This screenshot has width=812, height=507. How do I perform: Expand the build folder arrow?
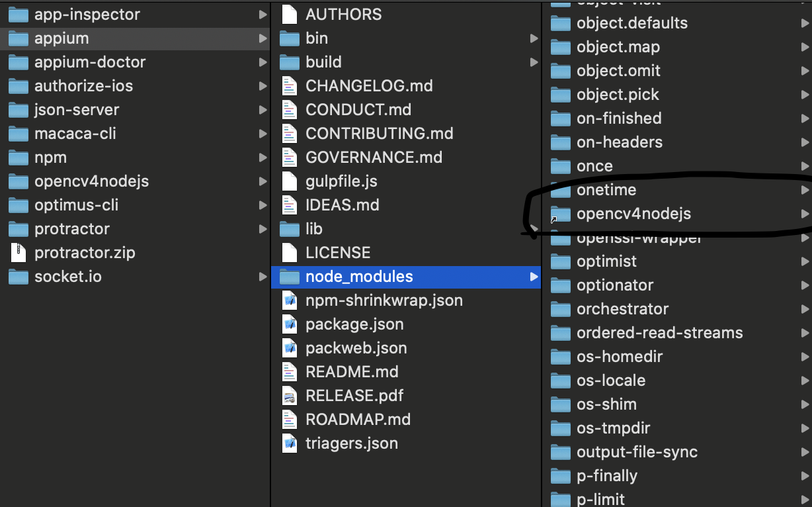(534, 62)
